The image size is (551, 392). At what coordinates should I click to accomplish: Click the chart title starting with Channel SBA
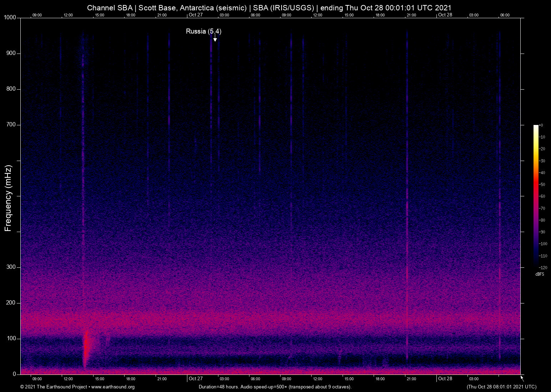269,7
